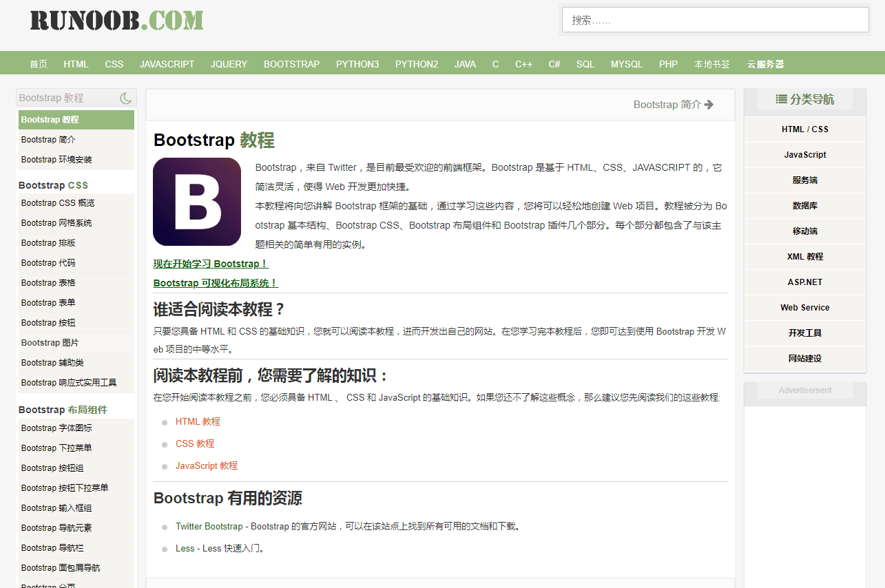Expand the 服务端 category section
The height and width of the screenshot is (588, 885).
[x=804, y=180]
